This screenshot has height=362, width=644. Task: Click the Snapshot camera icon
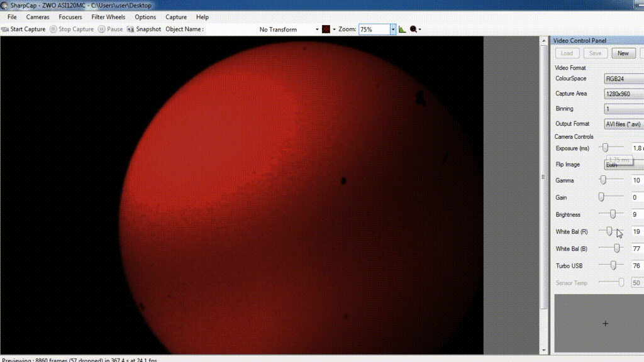click(130, 29)
